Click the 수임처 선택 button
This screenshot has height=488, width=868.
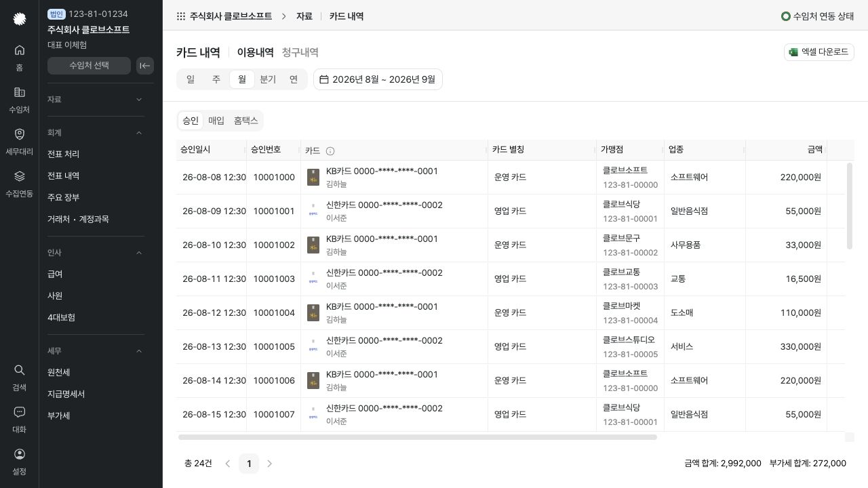89,66
